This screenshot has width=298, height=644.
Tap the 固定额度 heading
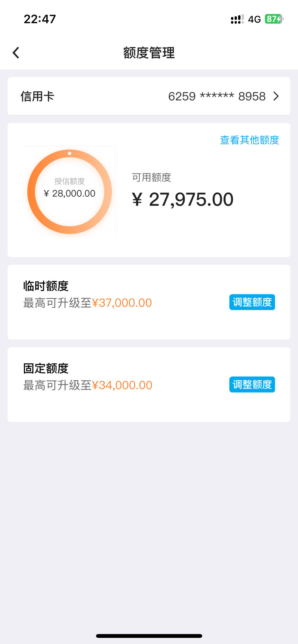pos(46,369)
